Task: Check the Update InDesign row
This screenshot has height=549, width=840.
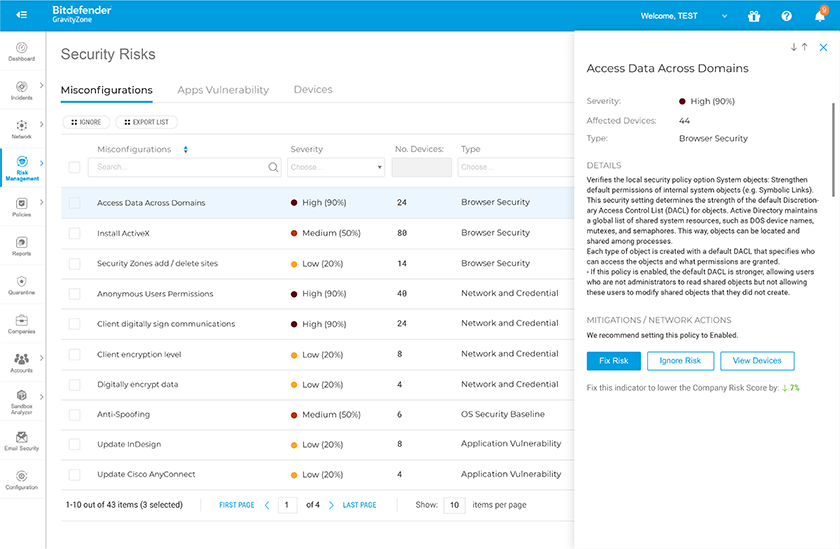Action: click(x=74, y=445)
